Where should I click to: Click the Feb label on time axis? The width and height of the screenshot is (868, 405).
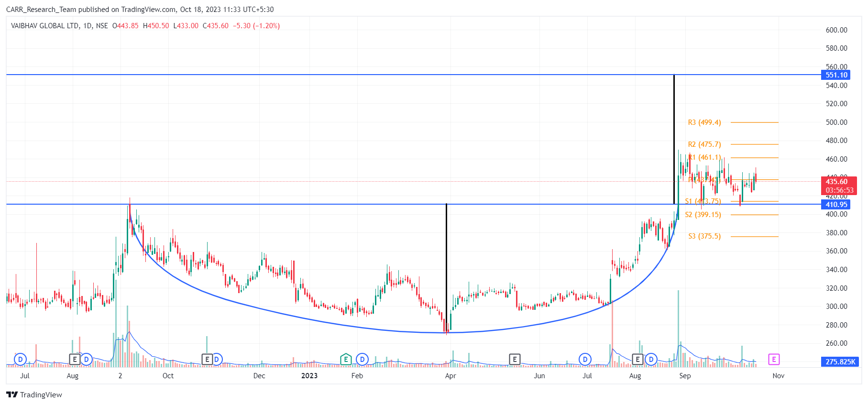[x=357, y=376]
